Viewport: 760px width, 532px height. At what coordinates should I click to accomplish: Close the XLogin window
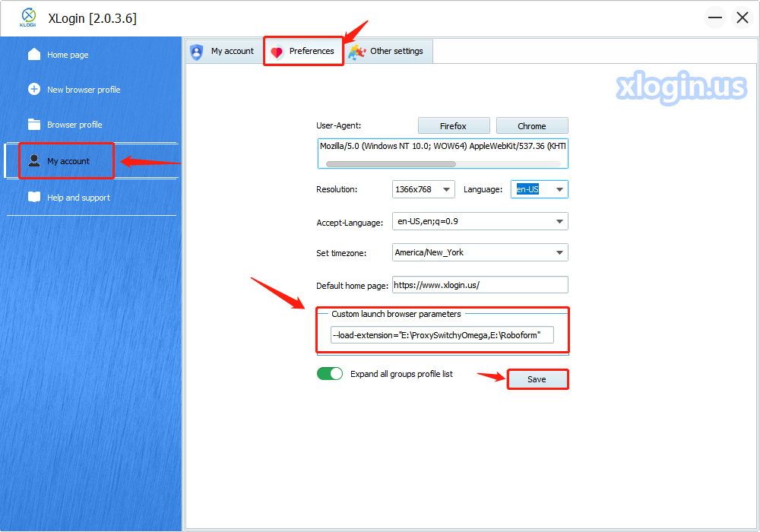[x=742, y=18]
